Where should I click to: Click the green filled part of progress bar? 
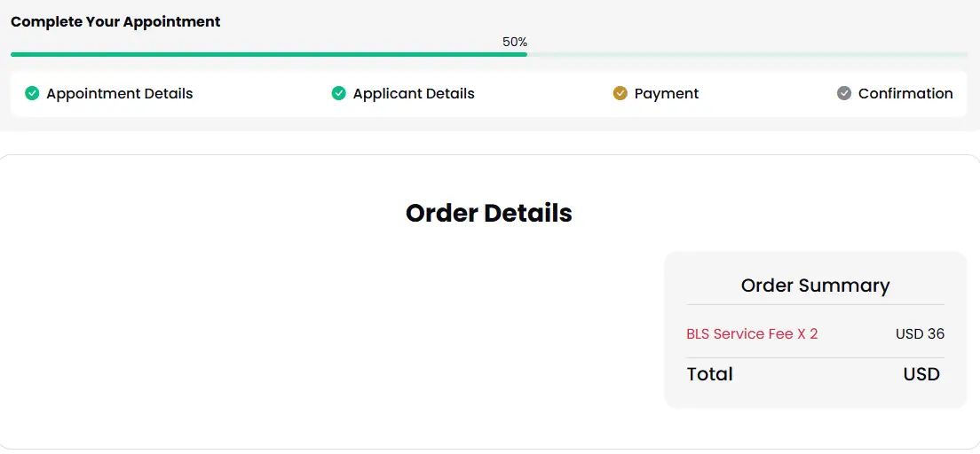tap(269, 54)
